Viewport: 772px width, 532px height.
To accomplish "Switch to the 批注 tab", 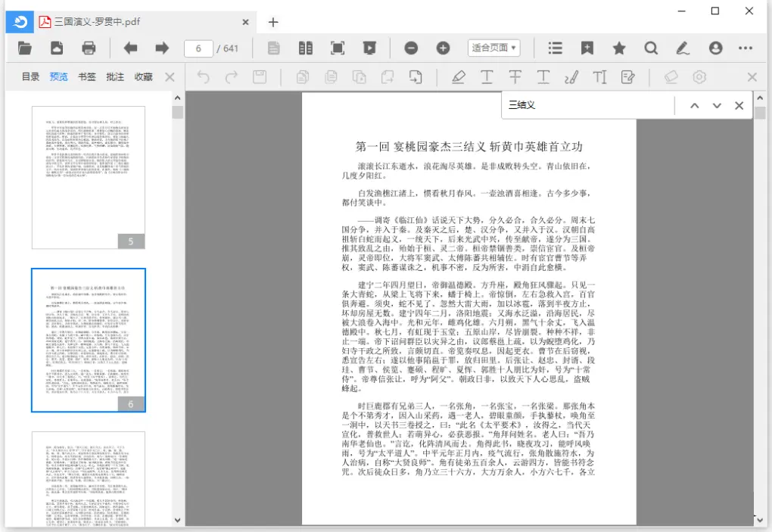I will click(115, 76).
